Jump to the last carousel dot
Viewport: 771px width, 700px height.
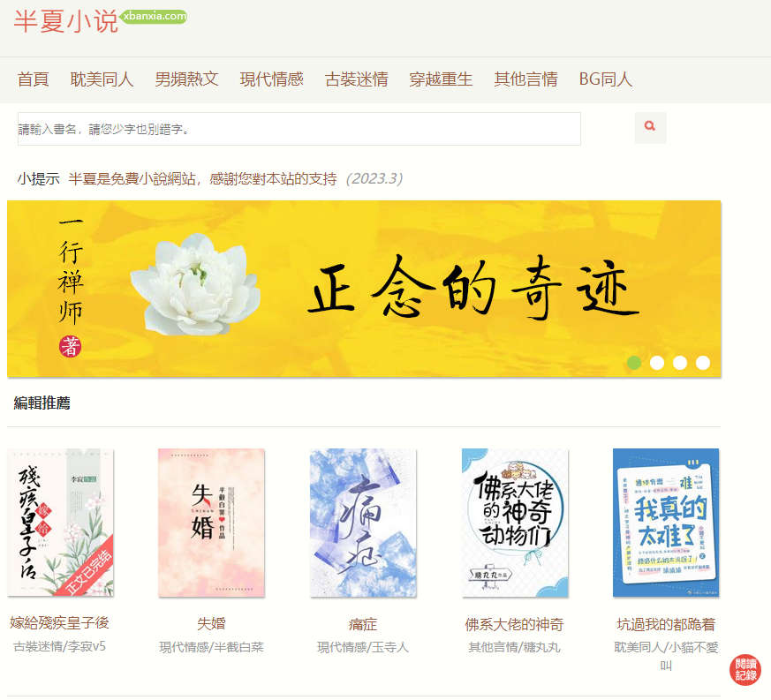[703, 363]
